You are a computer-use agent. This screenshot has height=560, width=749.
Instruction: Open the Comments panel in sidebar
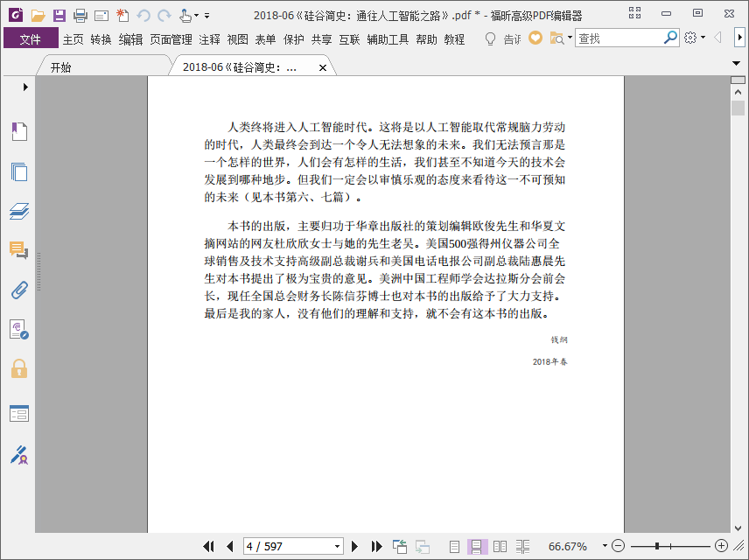pos(19,250)
